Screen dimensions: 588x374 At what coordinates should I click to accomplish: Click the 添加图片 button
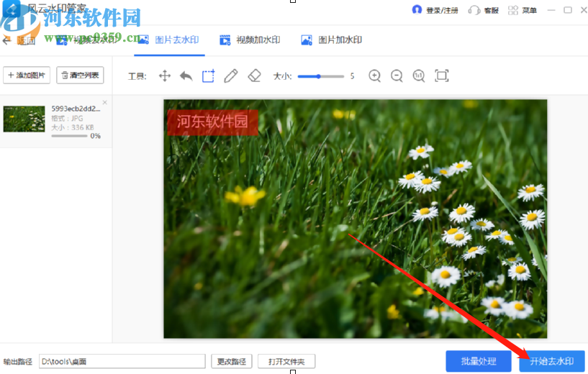(27, 75)
